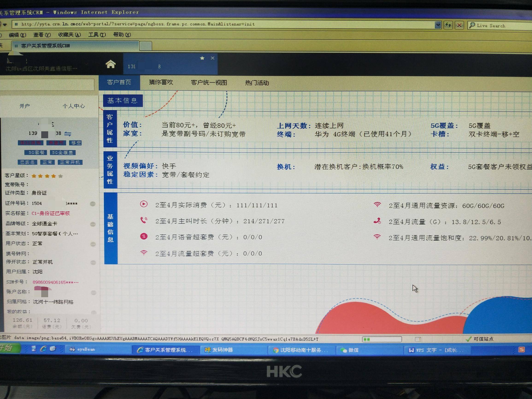Screen dimensions: 532x399
Task: Open the address bar URL dropdown
Action: 438,25
